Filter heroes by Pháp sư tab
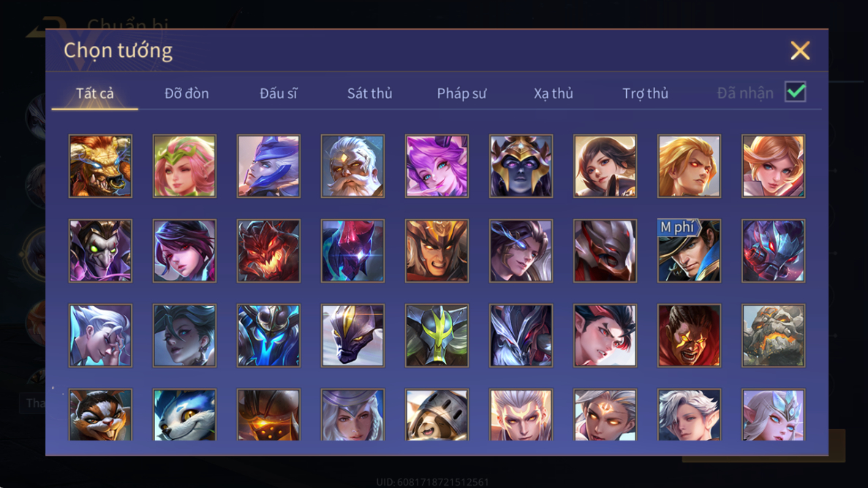Viewport: 868px width, 488px height. 461,93
